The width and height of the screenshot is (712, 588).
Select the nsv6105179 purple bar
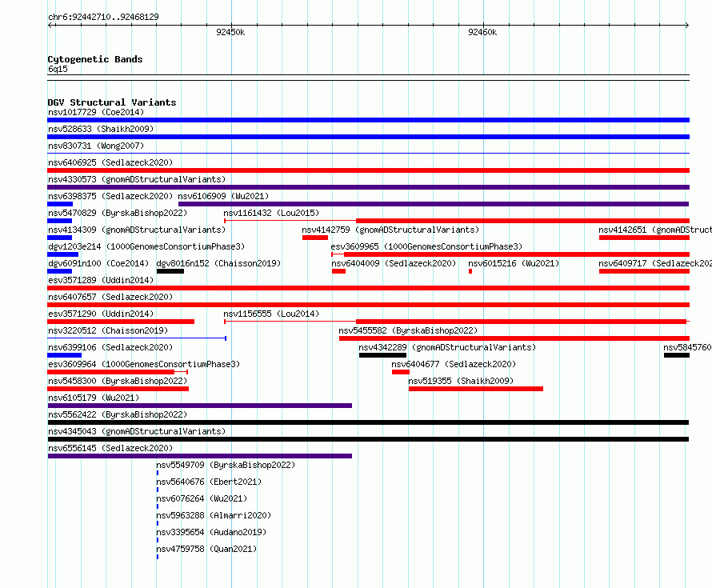point(200,406)
